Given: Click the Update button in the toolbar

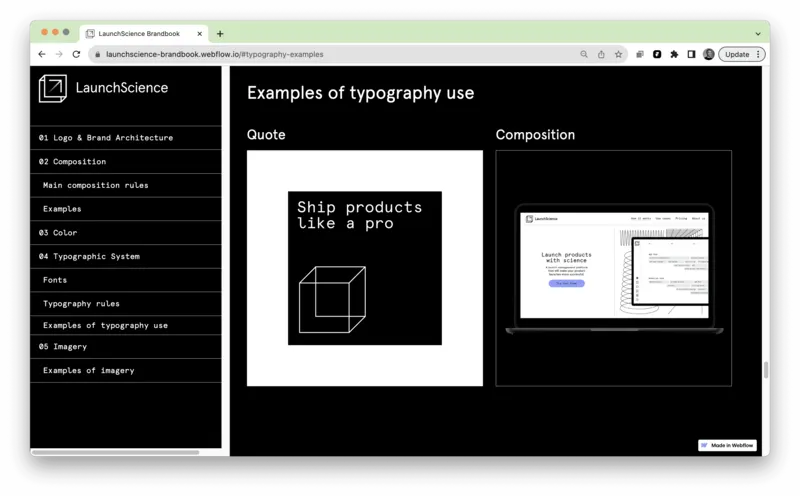Looking at the screenshot, I should click(737, 54).
